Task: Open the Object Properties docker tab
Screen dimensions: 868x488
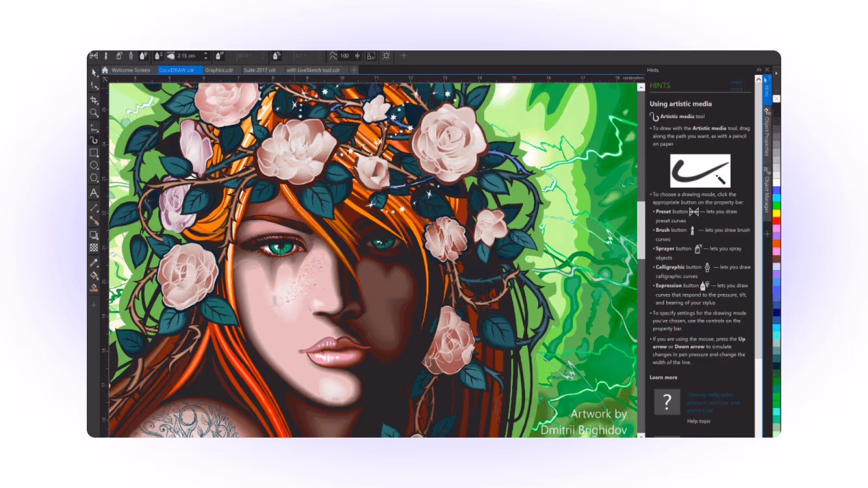Action: (x=767, y=133)
